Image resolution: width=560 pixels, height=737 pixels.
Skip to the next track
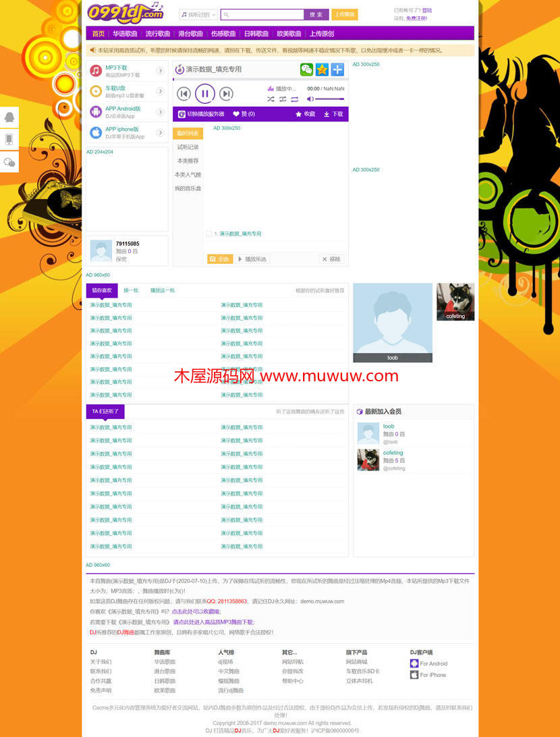coord(227,94)
